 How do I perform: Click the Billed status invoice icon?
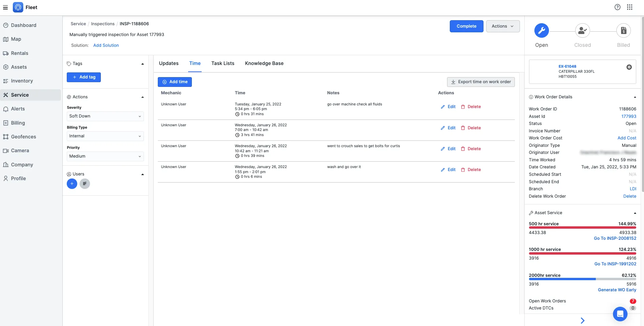(x=623, y=31)
